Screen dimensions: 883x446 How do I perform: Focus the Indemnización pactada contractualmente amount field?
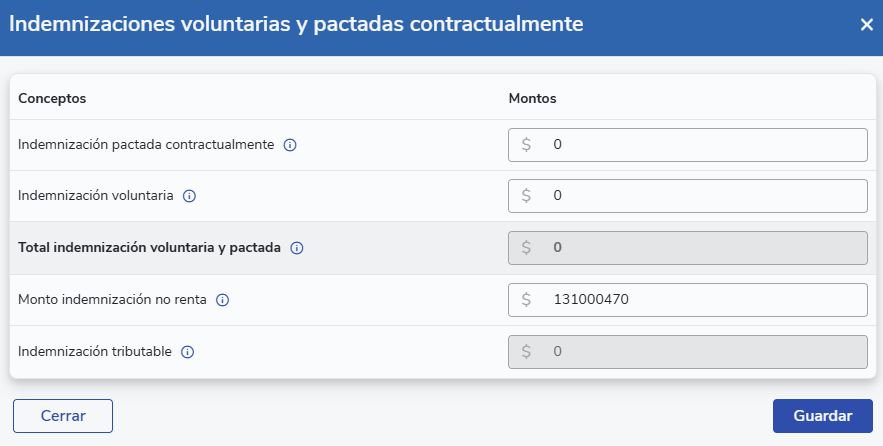tap(700, 145)
